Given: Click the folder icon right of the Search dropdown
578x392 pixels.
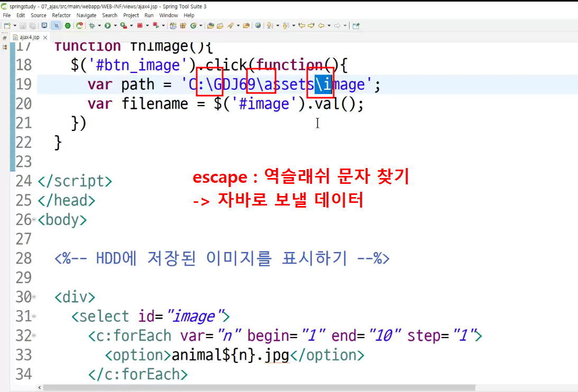Looking at the screenshot, I should pyautogui.click(x=246, y=26).
